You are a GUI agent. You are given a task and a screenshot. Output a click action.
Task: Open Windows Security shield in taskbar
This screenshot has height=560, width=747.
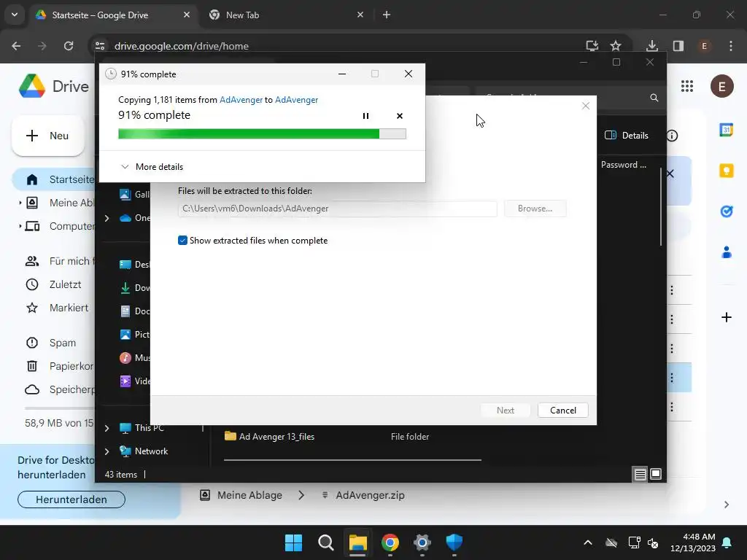454,542
